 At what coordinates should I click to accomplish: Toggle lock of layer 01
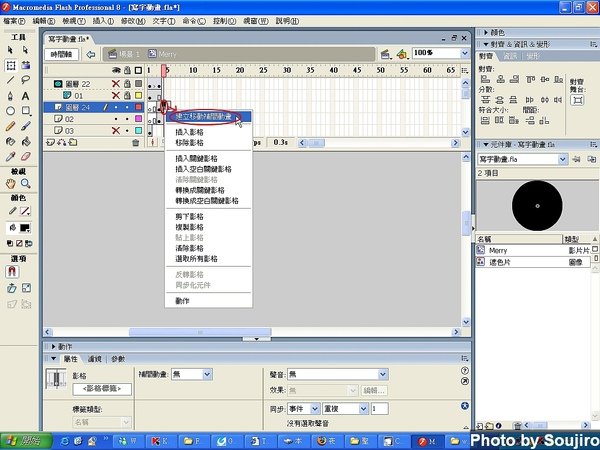coord(127,95)
